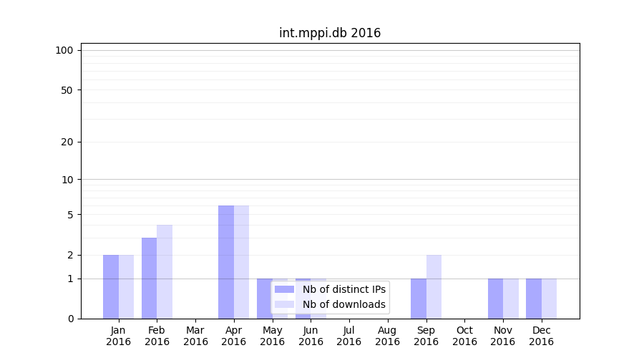644x358 pixels.
Task: Select the September distinct IPs bar
Action: click(x=419, y=299)
